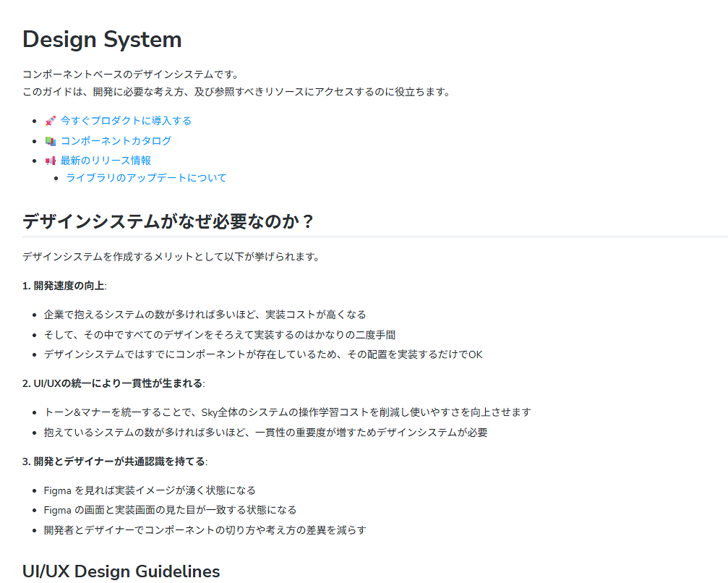This screenshot has height=583, width=728.
Task: Follow the 最新のリリース情報 link
Action: [106, 161]
